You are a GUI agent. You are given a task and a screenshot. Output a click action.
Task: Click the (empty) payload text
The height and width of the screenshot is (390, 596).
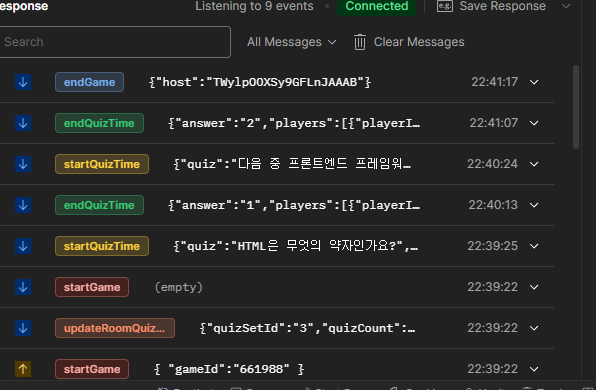pos(178,287)
